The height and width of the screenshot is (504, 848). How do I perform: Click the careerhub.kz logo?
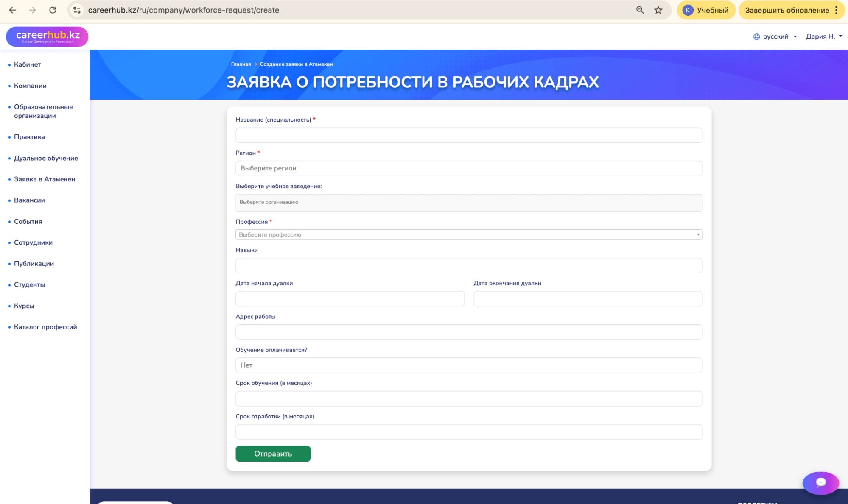click(x=47, y=36)
